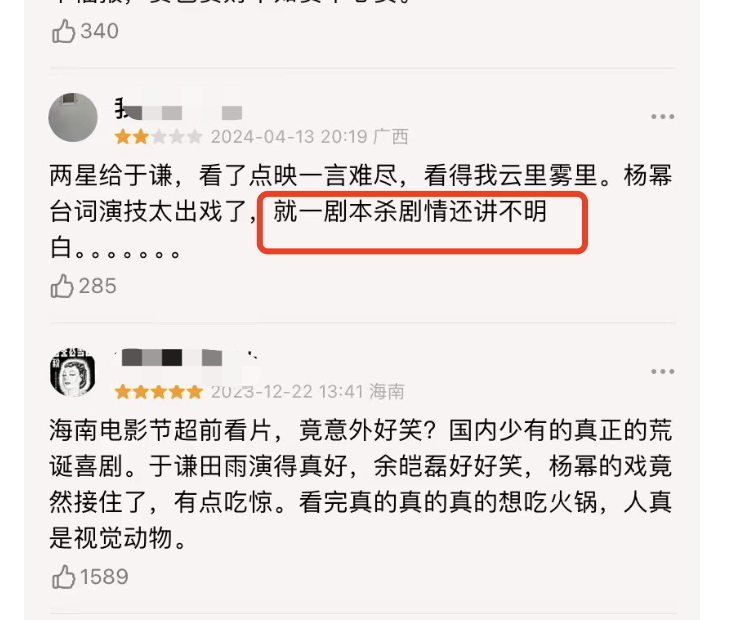Click the 1589 like count

click(104, 577)
